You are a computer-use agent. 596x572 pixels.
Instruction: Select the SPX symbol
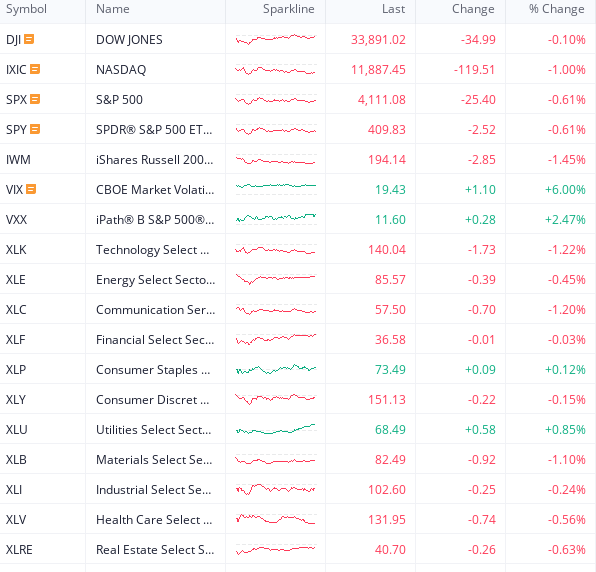click(x=16, y=100)
